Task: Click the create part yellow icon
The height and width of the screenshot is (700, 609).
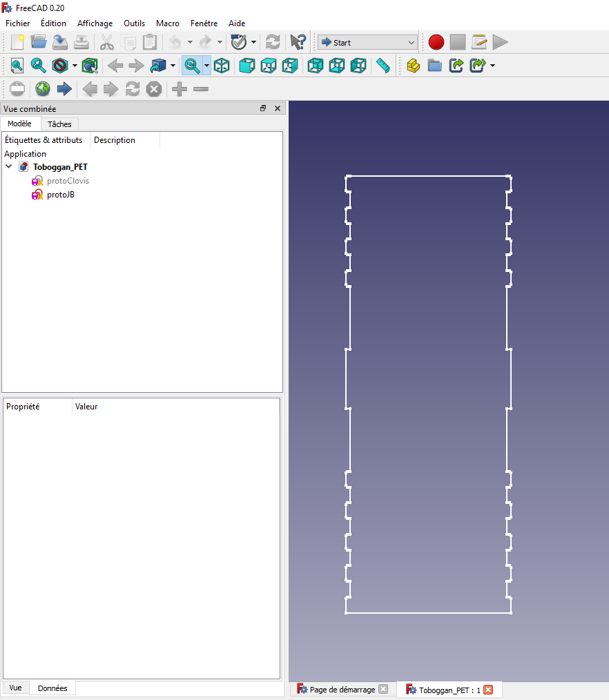Action: click(414, 66)
